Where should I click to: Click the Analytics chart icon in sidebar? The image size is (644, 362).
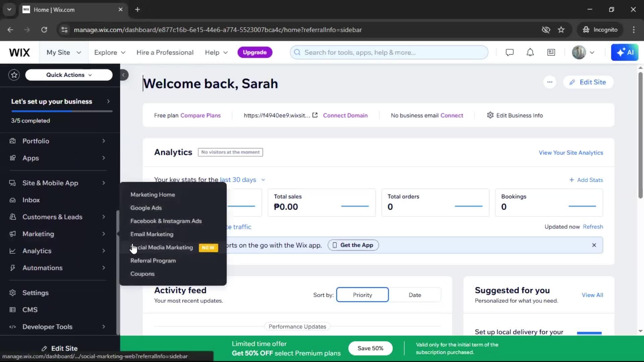click(x=13, y=251)
